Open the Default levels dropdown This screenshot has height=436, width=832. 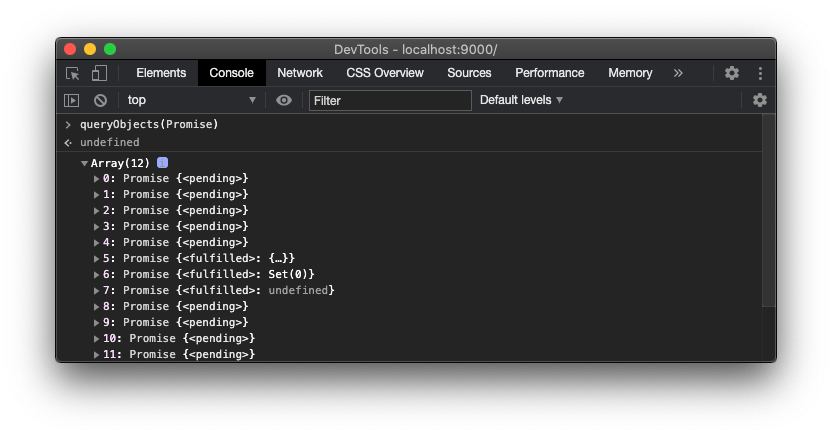coord(521,100)
